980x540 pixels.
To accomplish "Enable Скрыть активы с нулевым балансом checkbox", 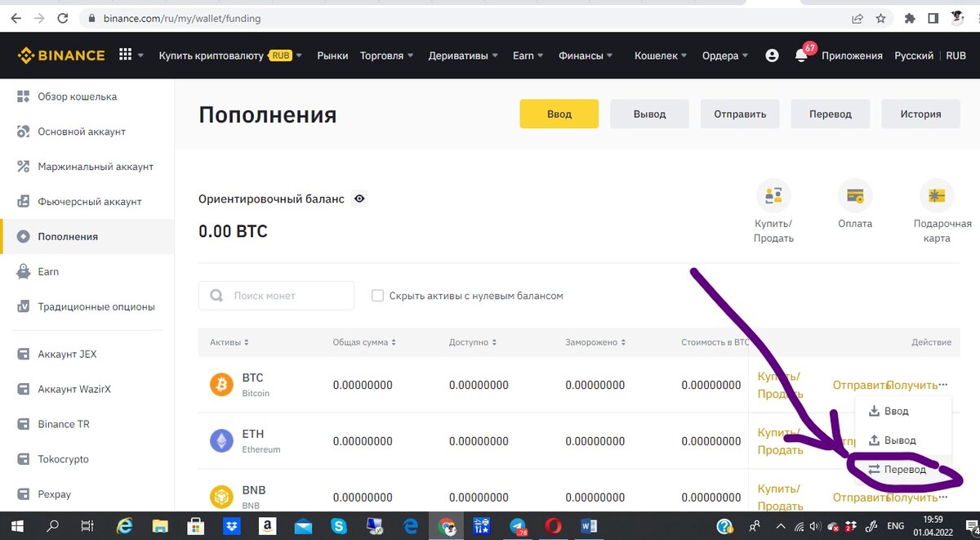I will point(377,296).
